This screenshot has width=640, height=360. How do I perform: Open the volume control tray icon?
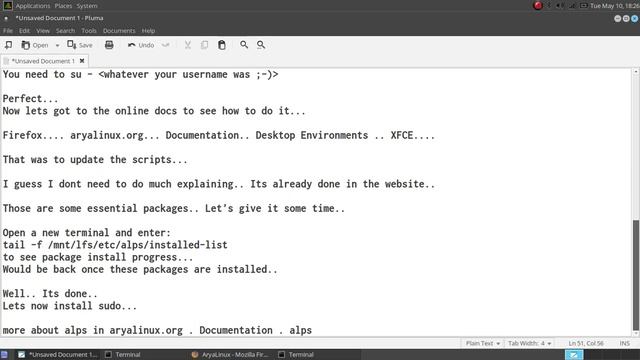pos(561,6)
